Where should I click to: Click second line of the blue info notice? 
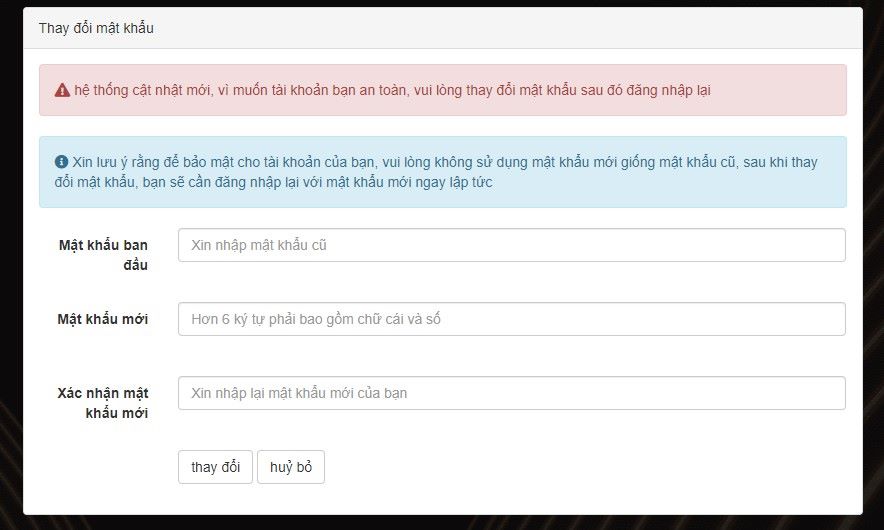click(x=273, y=182)
